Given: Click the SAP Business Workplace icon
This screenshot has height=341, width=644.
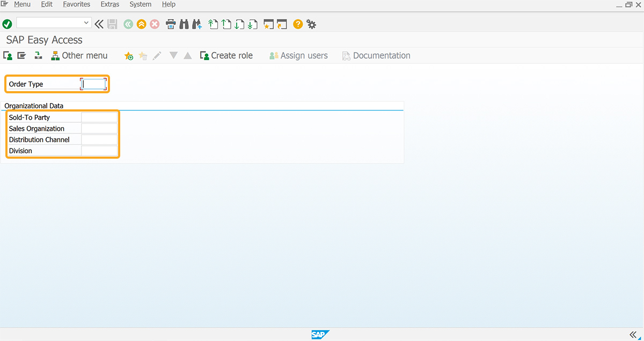Looking at the screenshot, I should tap(38, 55).
